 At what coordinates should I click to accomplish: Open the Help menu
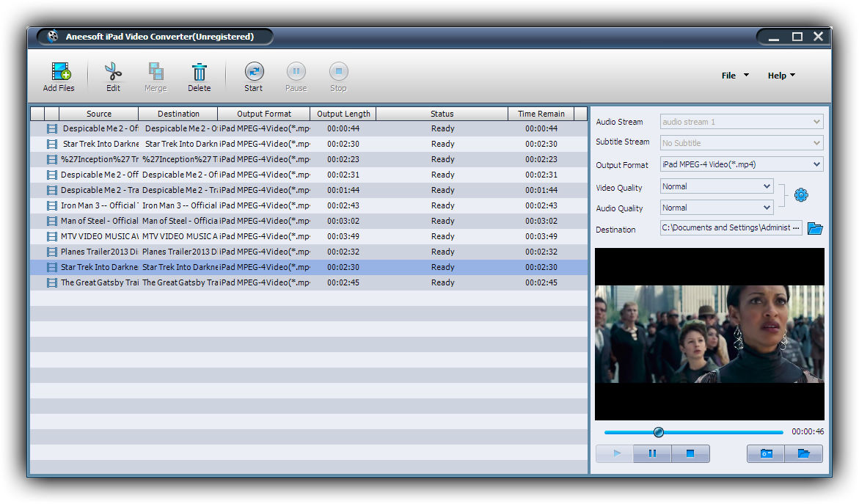pyautogui.click(x=781, y=76)
